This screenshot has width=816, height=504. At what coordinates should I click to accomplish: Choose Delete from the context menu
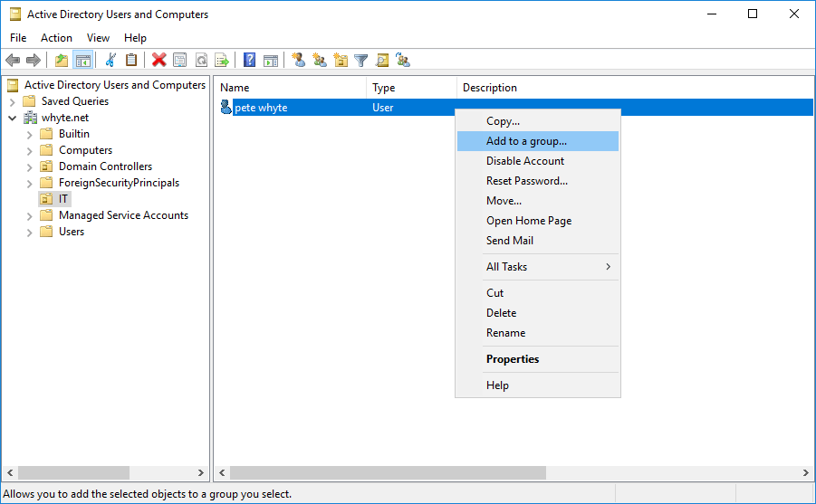click(538, 312)
